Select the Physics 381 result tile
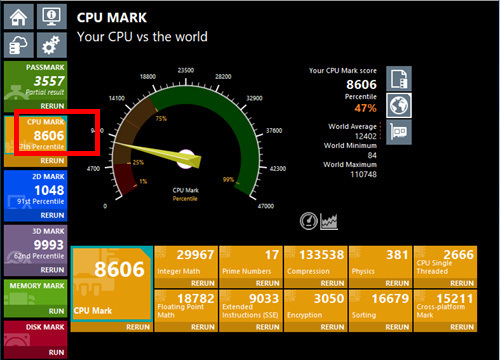500x360 pixels. click(x=380, y=262)
